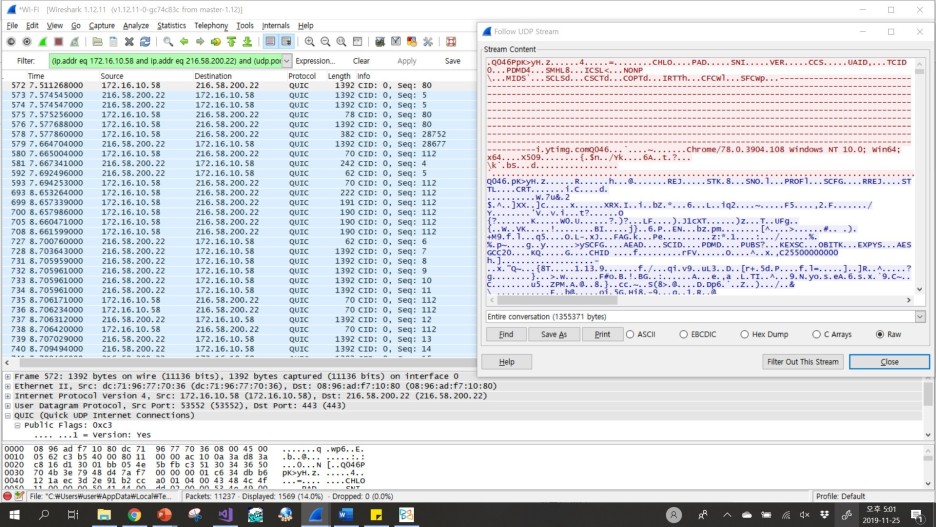Save this capture file icon

[x=113, y=42]
